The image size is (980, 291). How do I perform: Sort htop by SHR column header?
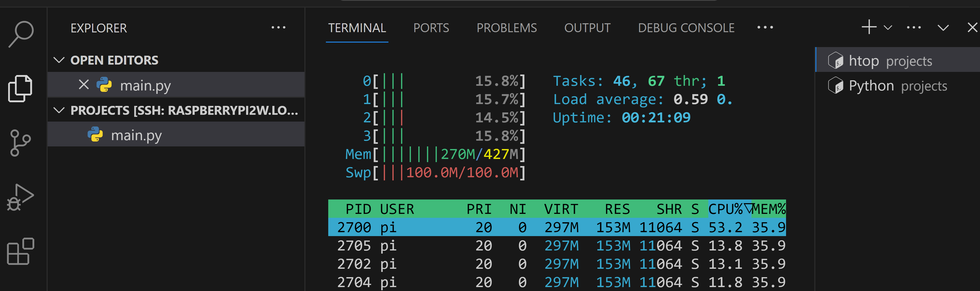[x=669, y=209]
